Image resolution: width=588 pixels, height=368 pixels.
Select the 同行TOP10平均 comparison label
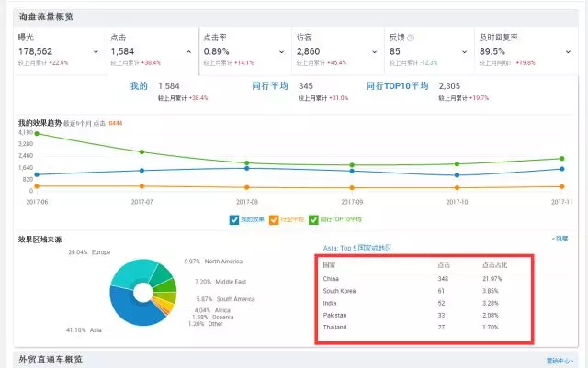click(x=397, y=85)
